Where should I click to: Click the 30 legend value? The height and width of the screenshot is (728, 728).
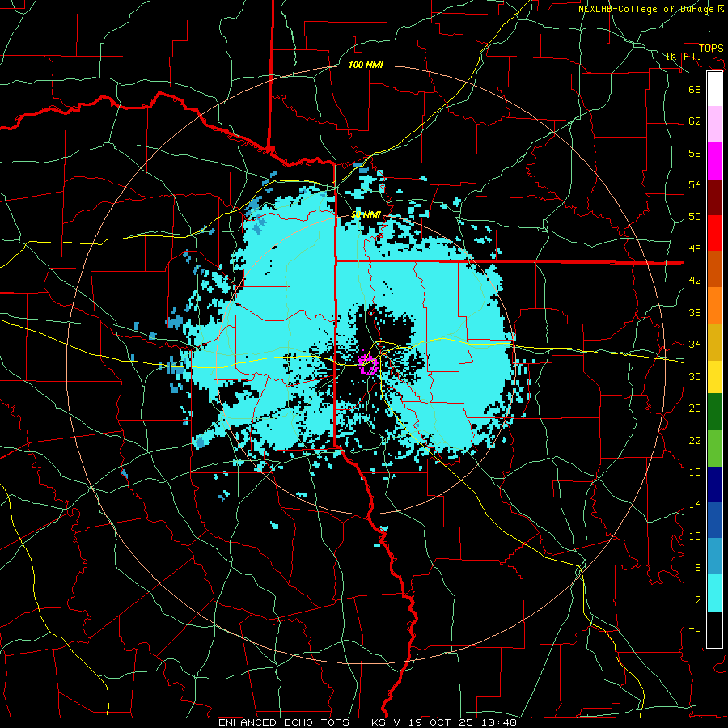click(x=695, y=376)
